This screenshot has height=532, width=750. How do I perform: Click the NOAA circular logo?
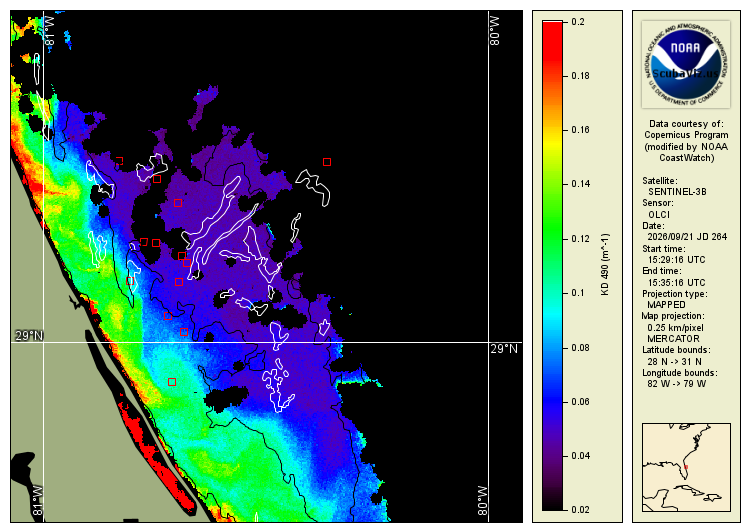coord(686,64)
